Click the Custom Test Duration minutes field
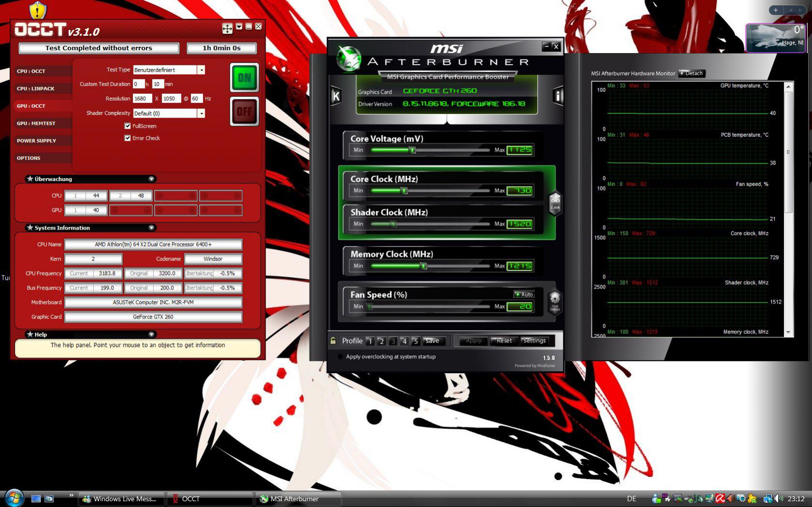812x507 pixels. (x=158, y=84)
